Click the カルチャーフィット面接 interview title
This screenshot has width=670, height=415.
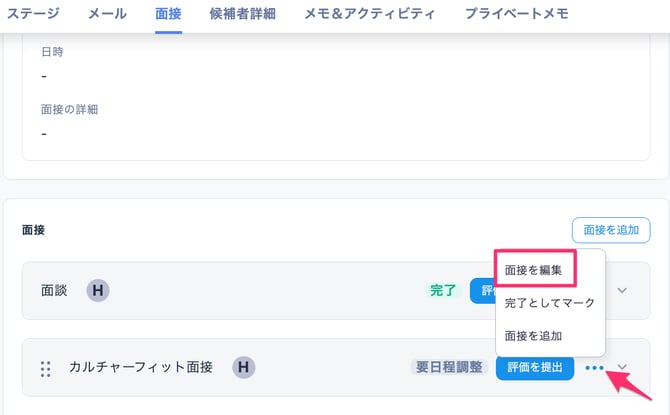point(141,367)
